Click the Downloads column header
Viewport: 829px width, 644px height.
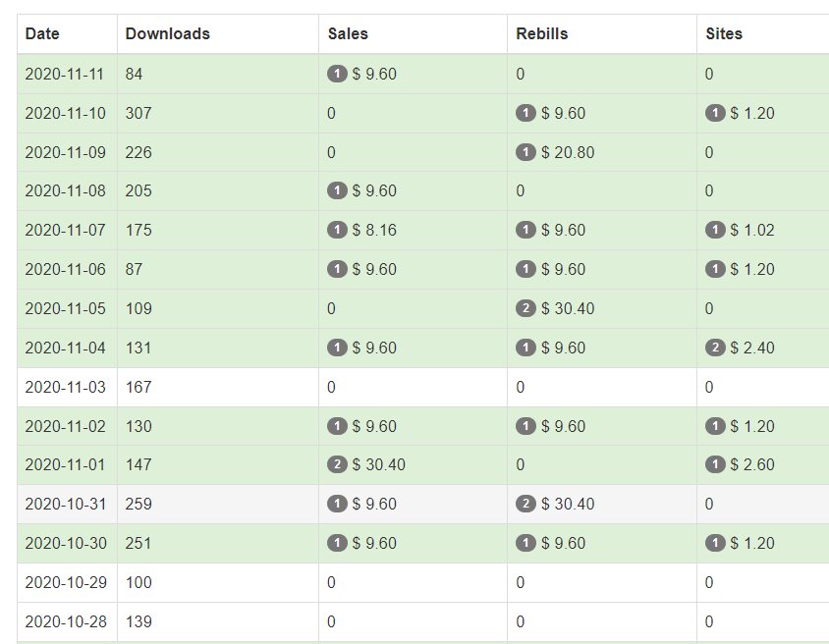[x=167, y=33]
